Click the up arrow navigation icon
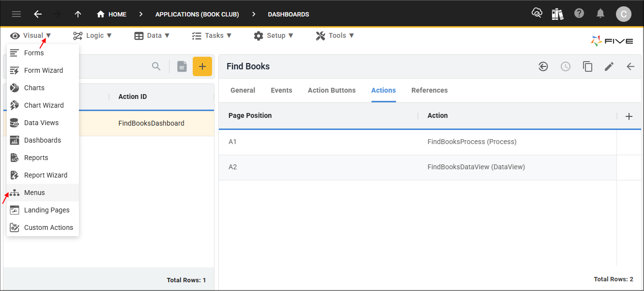644x291 pixels. click(78, 14)
